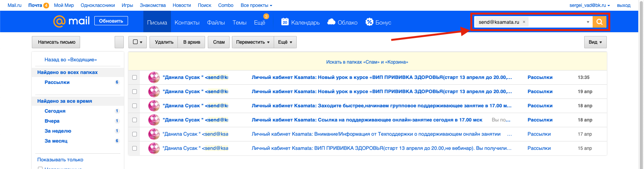Open Combo link in top bar
Image resolution: width=644 pixels, height=169 pixels.
tap(226, 5)
